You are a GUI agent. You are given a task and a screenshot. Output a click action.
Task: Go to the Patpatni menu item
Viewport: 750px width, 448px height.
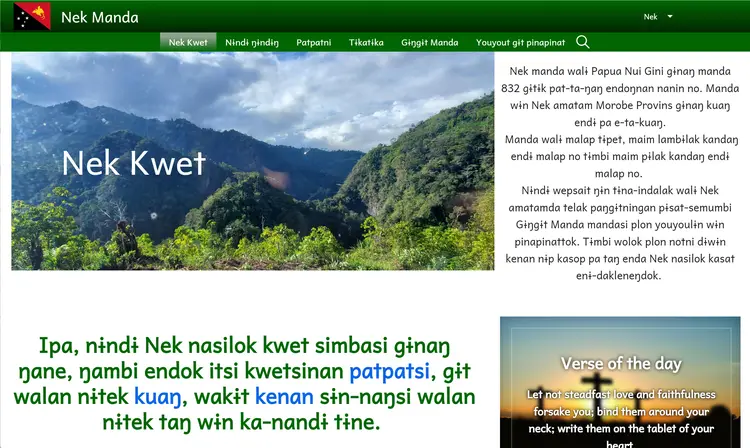point(313,42)
